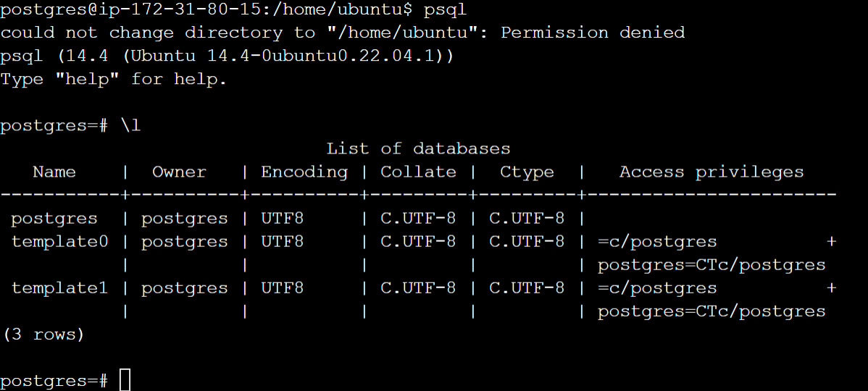This screenshot has width=868, height=391.
Task: Click the Encoding column header
Action: tap(304, 172)
